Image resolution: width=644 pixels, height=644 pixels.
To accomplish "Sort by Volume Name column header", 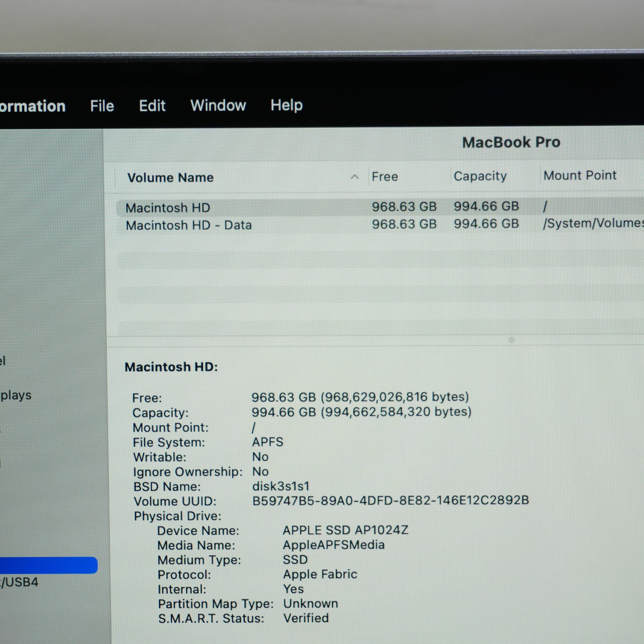I will pos(170,178).
